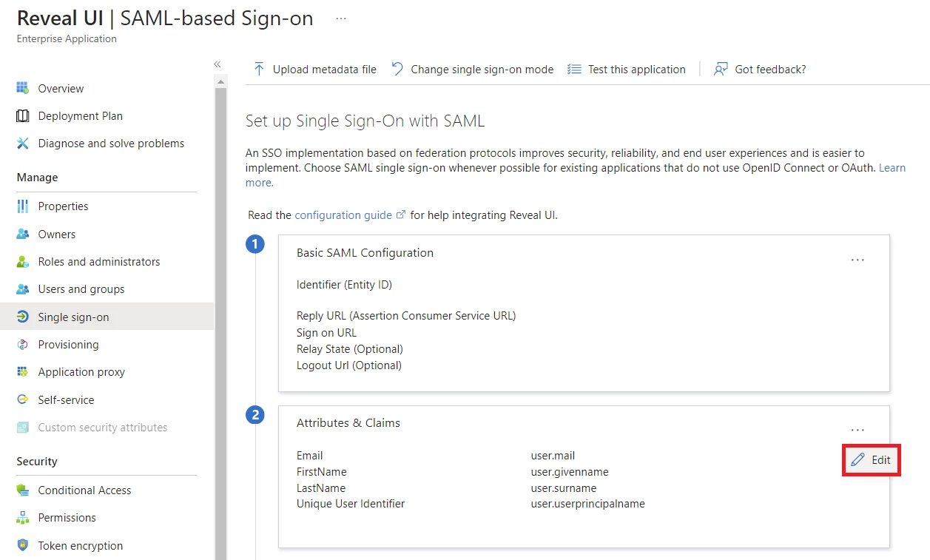930x560 pixels.
Task: Click the Users and groups icon
Action: coord(23,289)
